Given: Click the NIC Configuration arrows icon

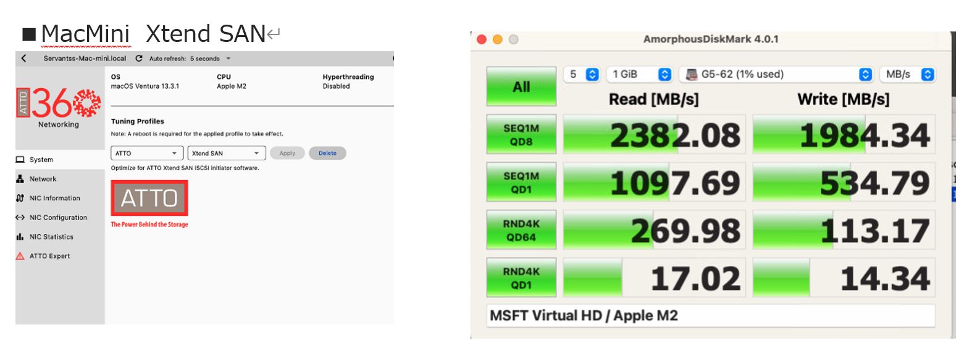Looking at the screenshot, I should point(20,217).
